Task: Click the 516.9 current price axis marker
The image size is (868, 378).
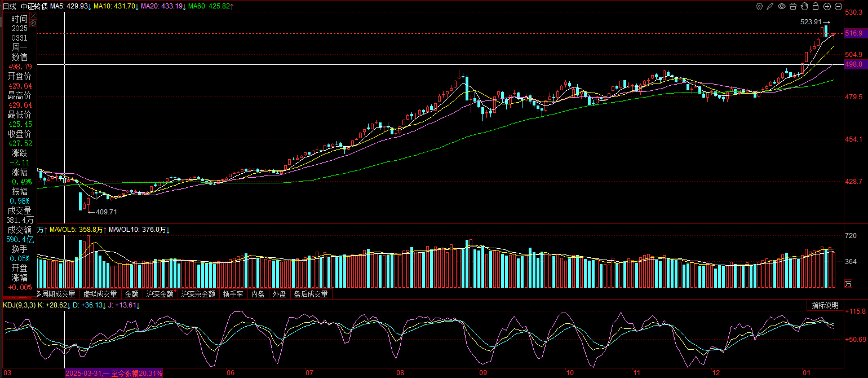Action: 854,34
